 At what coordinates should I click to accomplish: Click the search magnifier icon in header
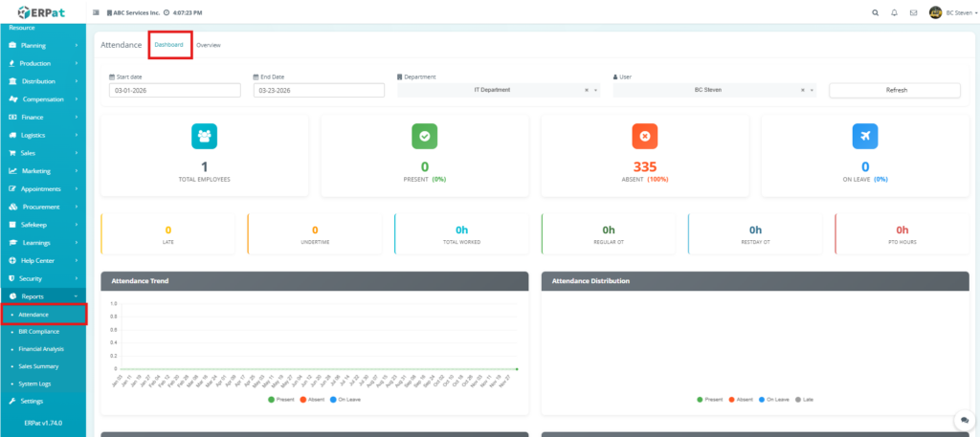tap(875, 12)
